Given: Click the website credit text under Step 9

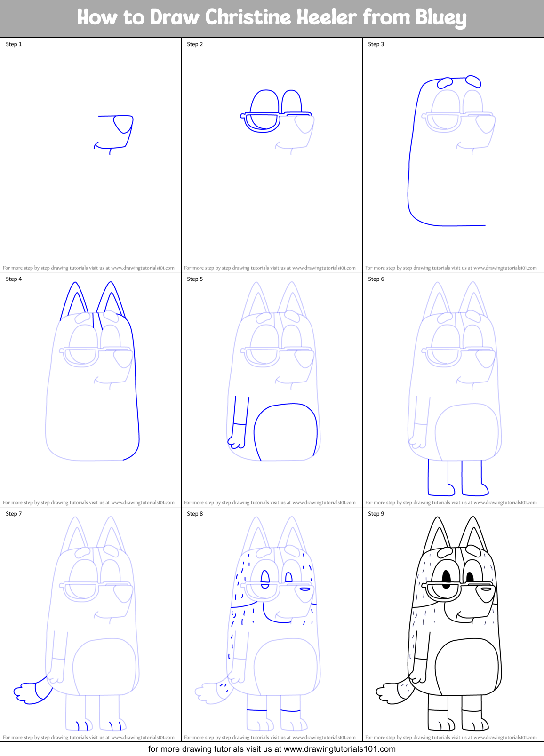Looking at the screenshot, I should (451, 737).
